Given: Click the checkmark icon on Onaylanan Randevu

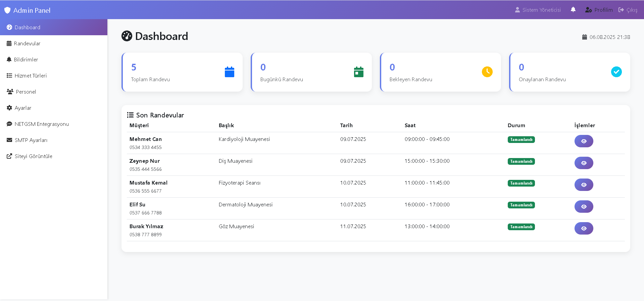Looking at the screenshot, I should click(616, 72).
